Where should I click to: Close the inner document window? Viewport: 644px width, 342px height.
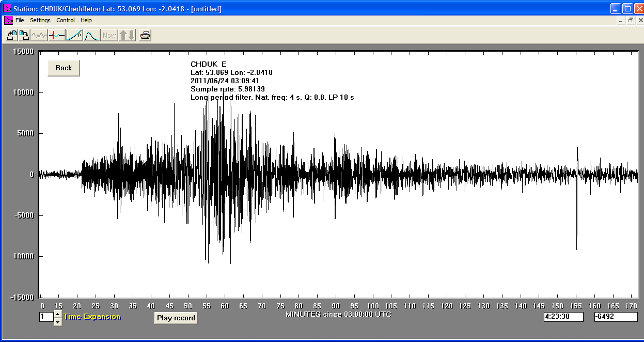pyautogui.click(x=639, y=20)
